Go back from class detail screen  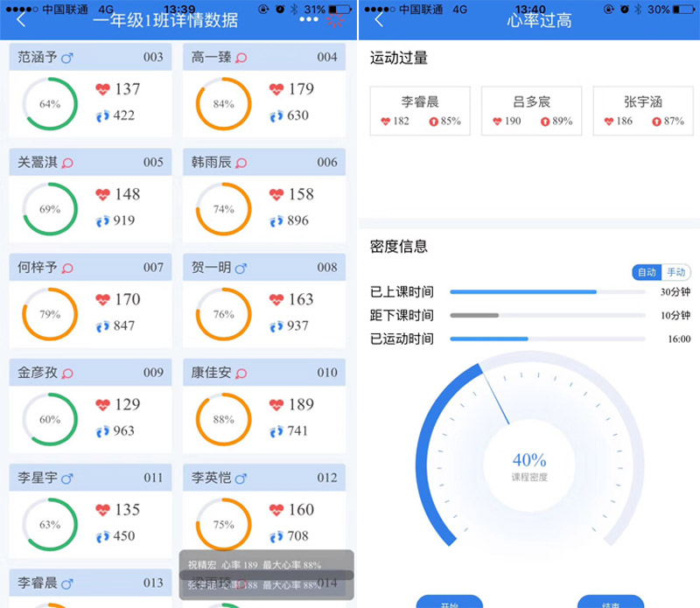tap(21, 19)
